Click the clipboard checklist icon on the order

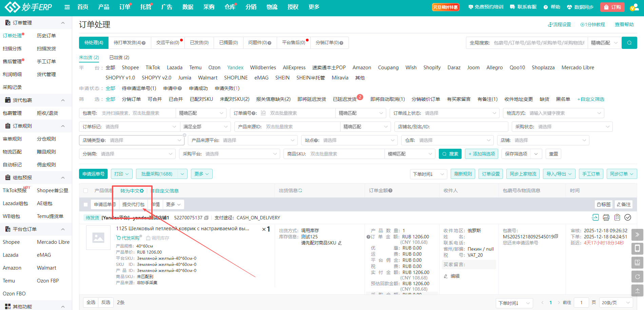617,217
